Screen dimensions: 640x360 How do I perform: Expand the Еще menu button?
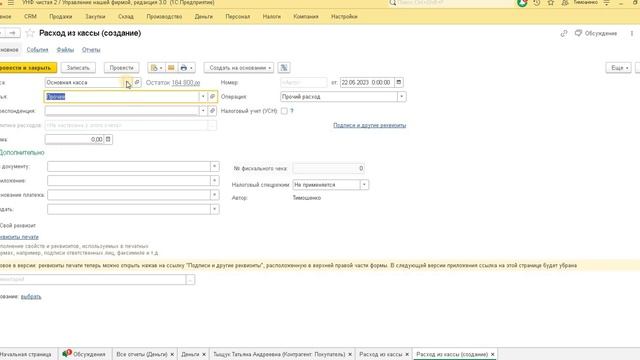(x=618, y=68)
